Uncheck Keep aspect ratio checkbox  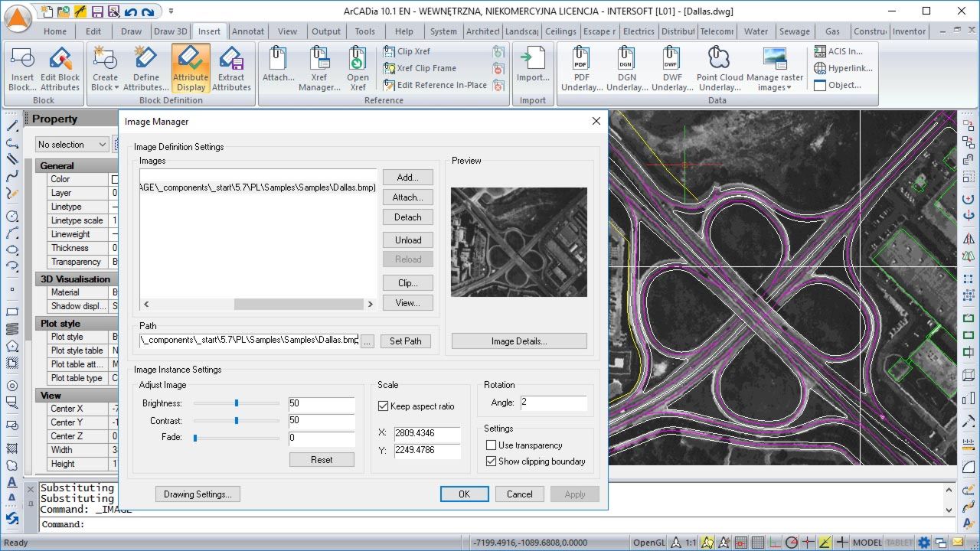384,406
